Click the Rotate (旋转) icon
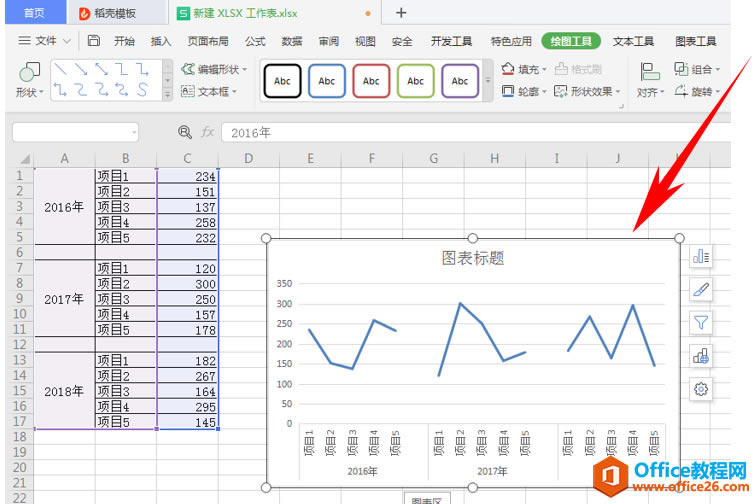The image size is (756, 504). click(x=681, y=91)
